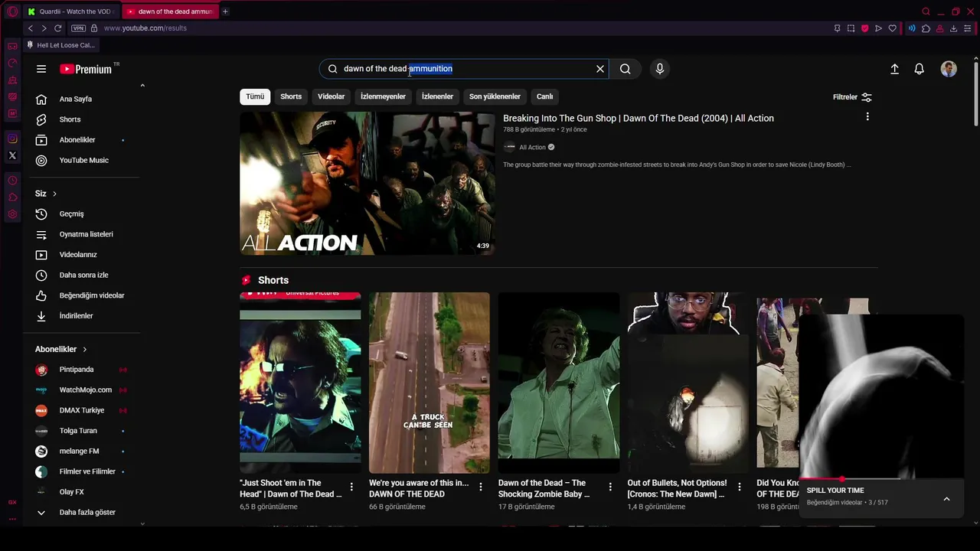Open the All Action channel link
The width and height of the screenshot is (980, 551).
pos(532,147)
